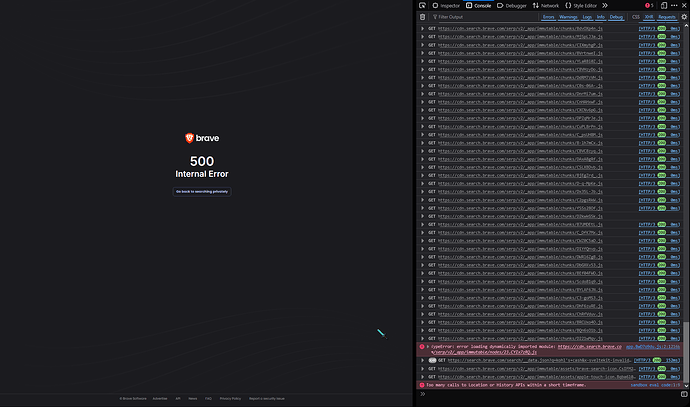
Task: Click scrollbar down arrow in console output
Action: tap(686, 386)
